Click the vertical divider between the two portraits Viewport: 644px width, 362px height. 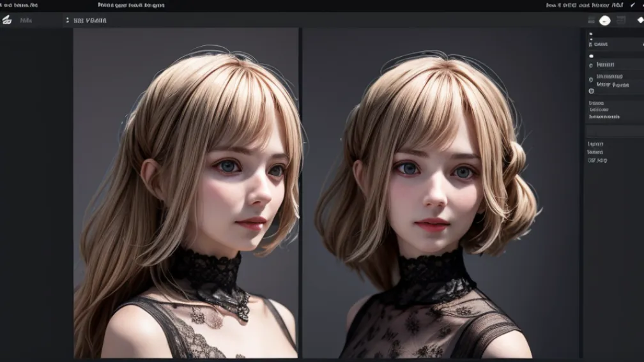point(300,192)
